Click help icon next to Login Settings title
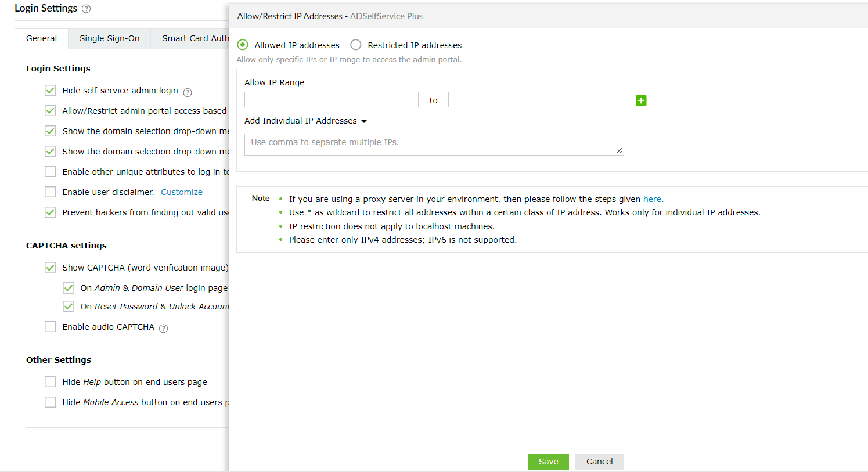Image resolution: width=868 pixels, height=472 pixels. [87, 9]
